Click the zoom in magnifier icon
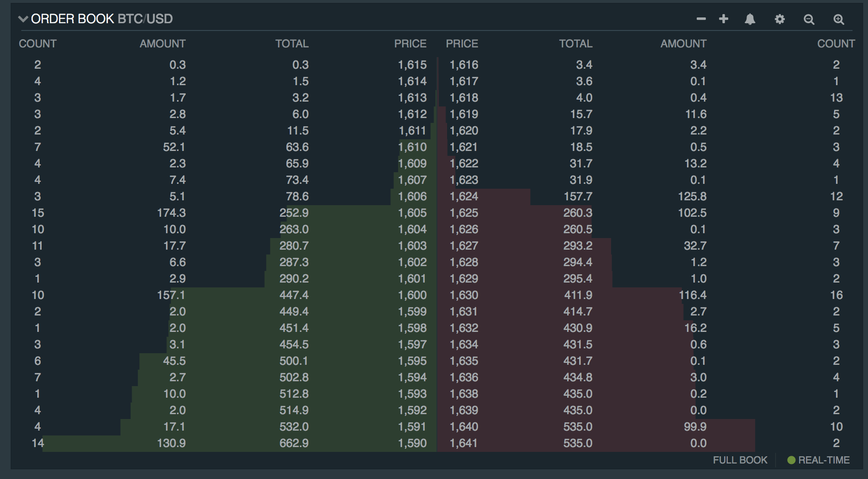 click(838, 19)
